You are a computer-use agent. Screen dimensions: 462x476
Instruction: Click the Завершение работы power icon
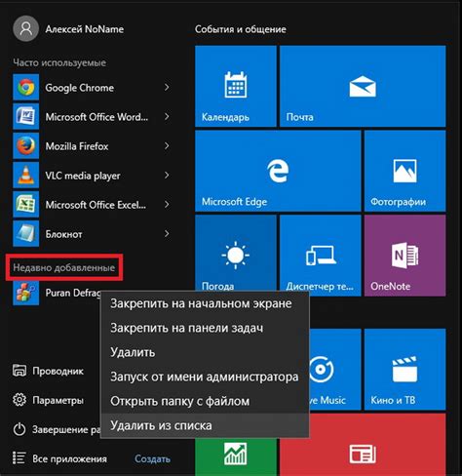coord(19,429)
